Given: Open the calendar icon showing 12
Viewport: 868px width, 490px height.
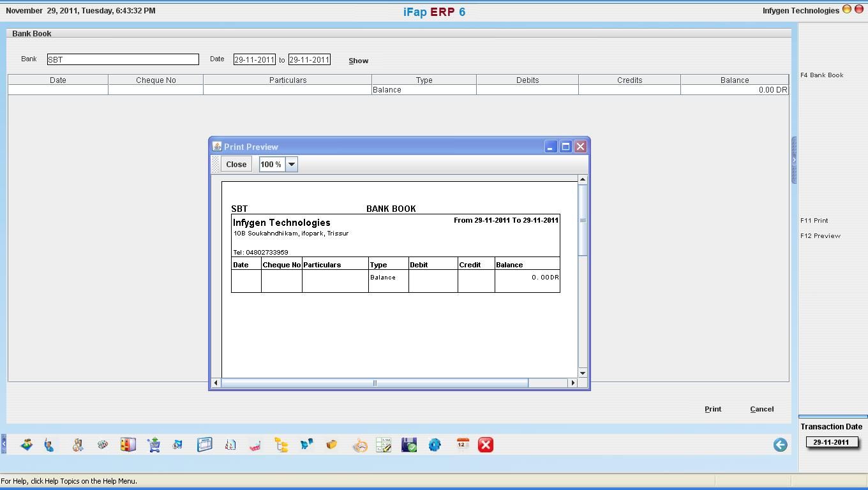Looking at the screenshot, I should click(x=463, y=445).
